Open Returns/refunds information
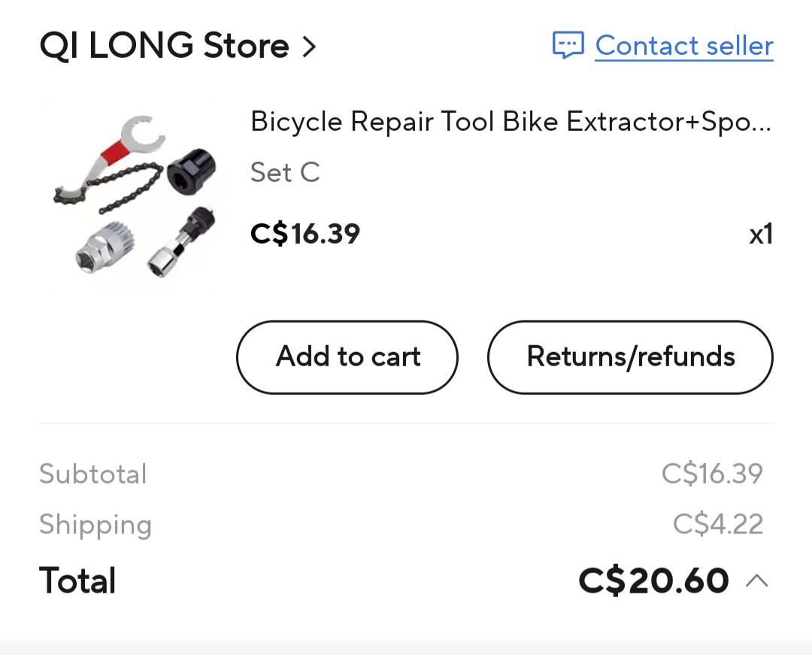The width and height of the screenshot is (812, 655). coord(630,357)
